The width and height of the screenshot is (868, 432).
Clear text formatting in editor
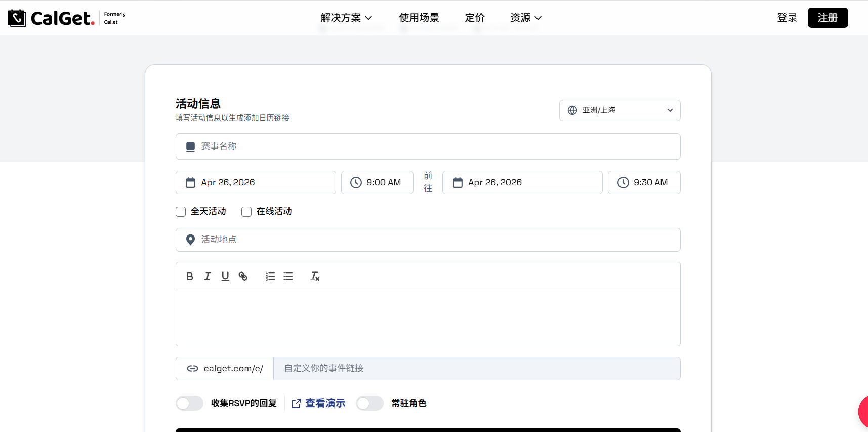coord(315,276)
